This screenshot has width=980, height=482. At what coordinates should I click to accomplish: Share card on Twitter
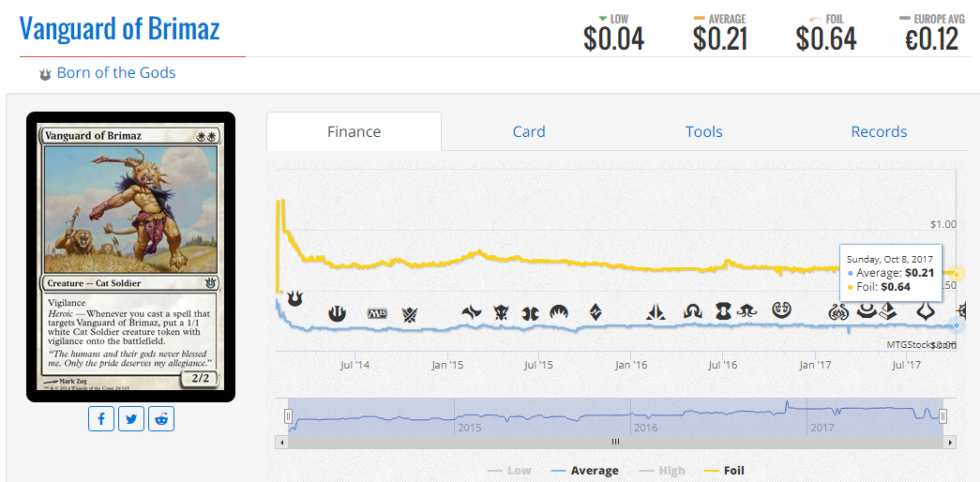click(131, 418)
